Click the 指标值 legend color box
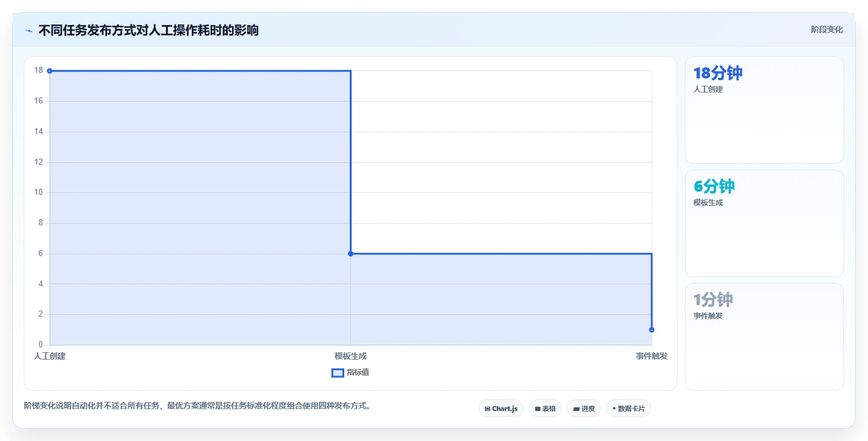 [338, 372]
